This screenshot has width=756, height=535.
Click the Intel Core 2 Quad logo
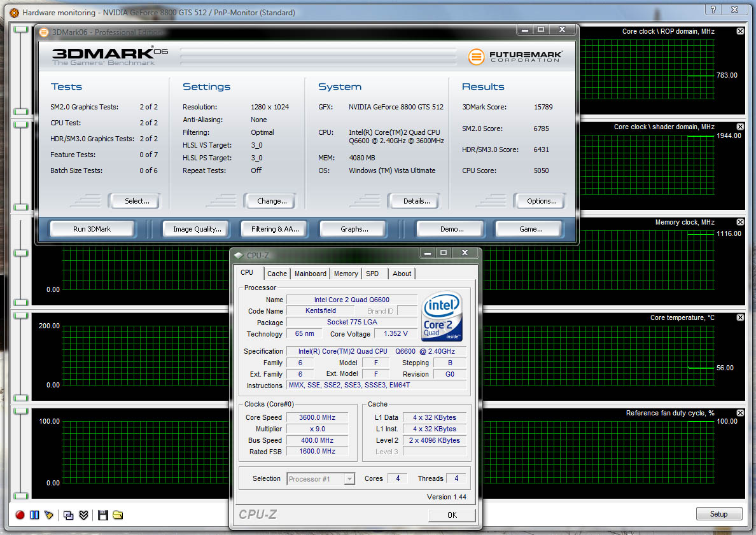coord(442,316)
